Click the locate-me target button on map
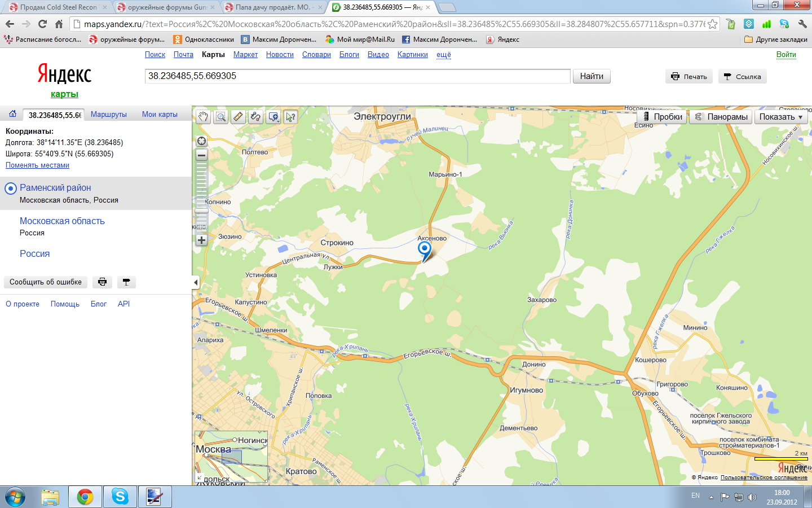This screenshot has width=812, height=508. click(x=201, y=141)
